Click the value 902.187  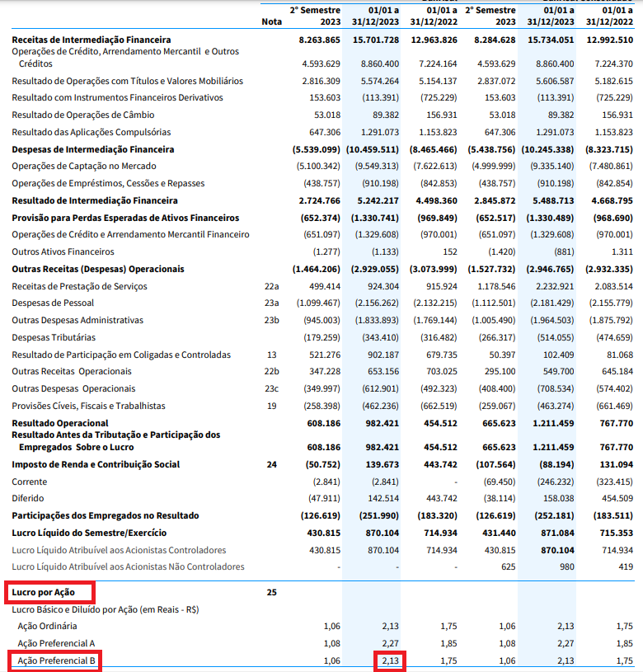click(383, 355)
